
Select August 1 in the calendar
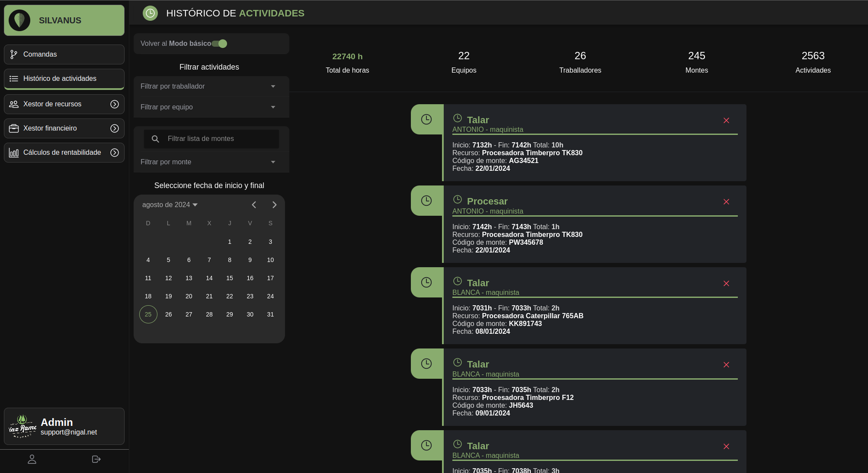point(230,242)
